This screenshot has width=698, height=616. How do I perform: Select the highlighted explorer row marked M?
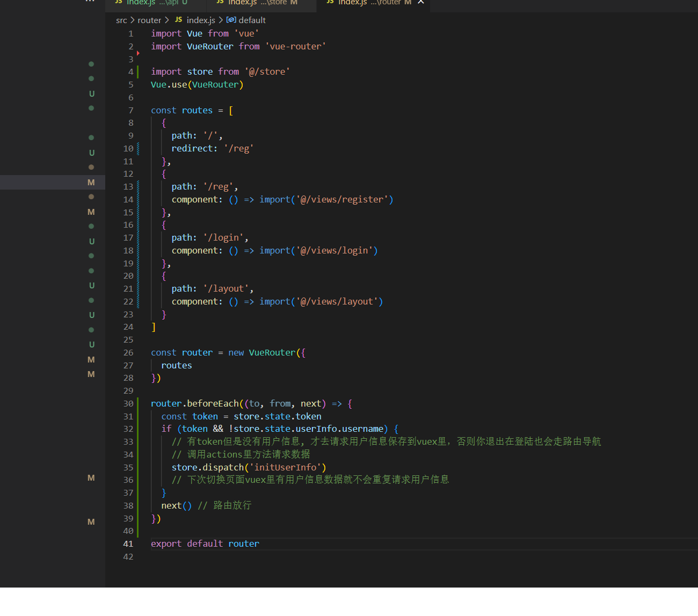(x=53, y=182)
